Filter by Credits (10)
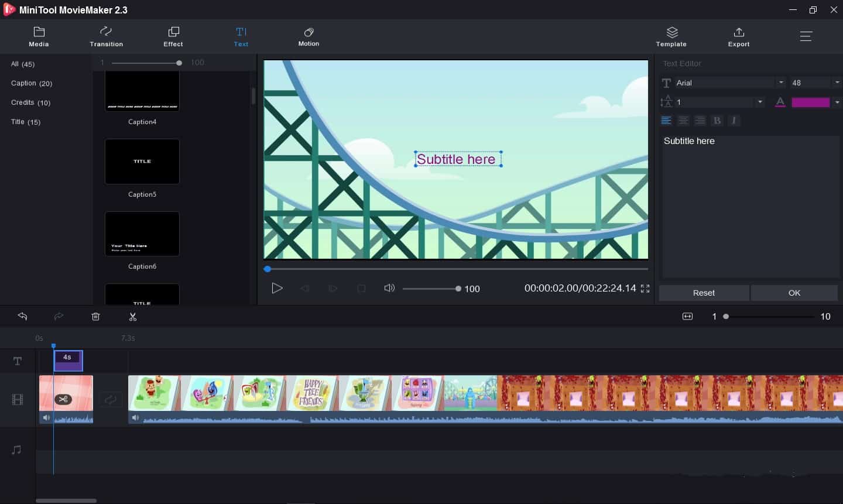The image size is (843, 504). point(30,102)
